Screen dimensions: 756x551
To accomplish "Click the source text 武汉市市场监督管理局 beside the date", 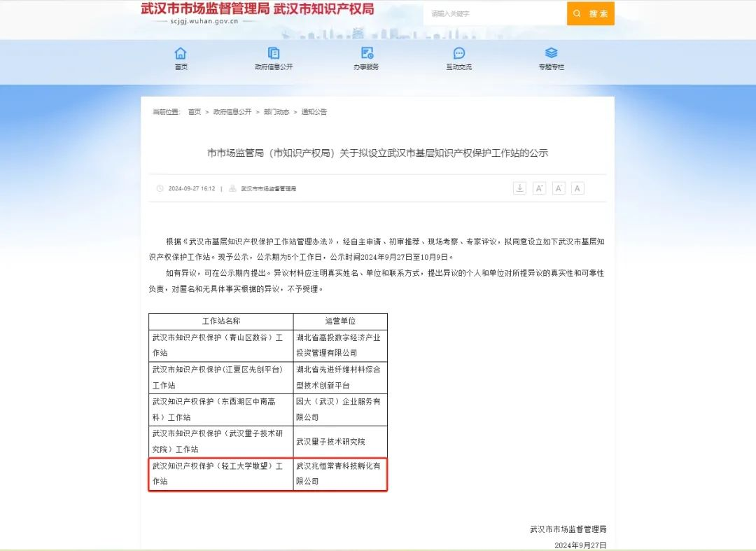I will tap(269, 188).
